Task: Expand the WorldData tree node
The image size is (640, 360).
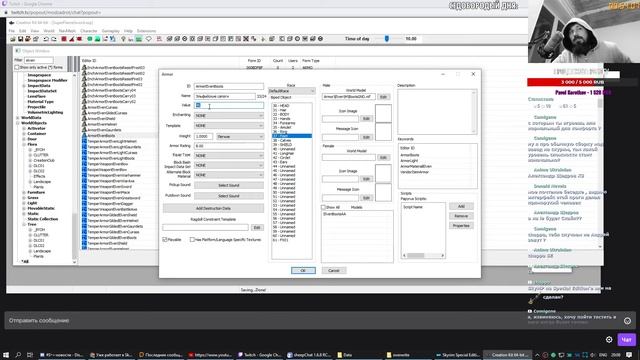Action: point(18,118)
